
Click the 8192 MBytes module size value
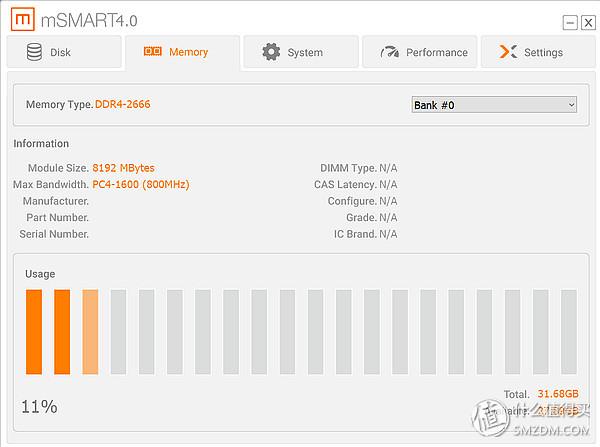[123, 168]
